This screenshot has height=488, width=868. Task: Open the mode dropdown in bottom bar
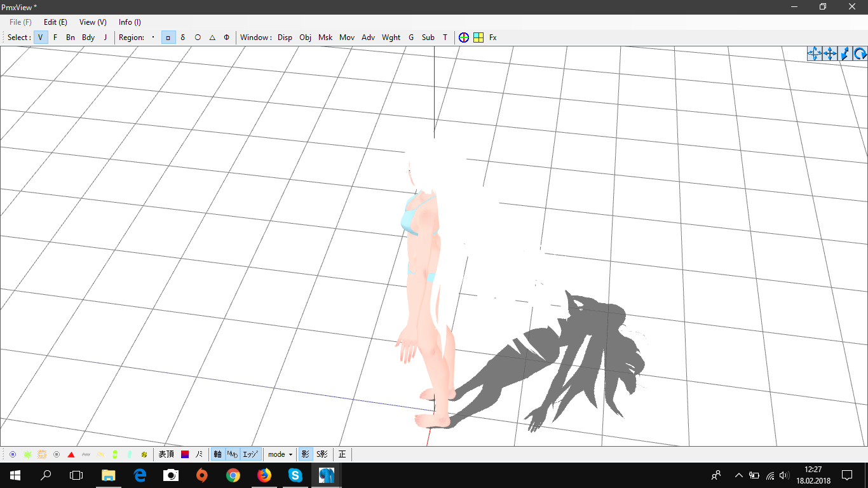click(280, 454)
